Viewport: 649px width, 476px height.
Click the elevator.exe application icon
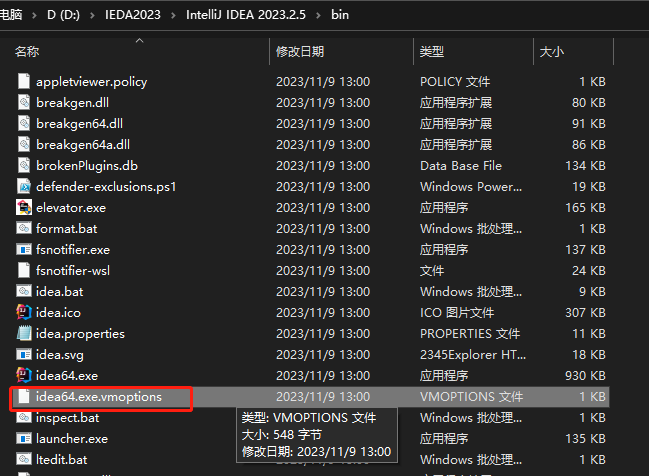24,207
